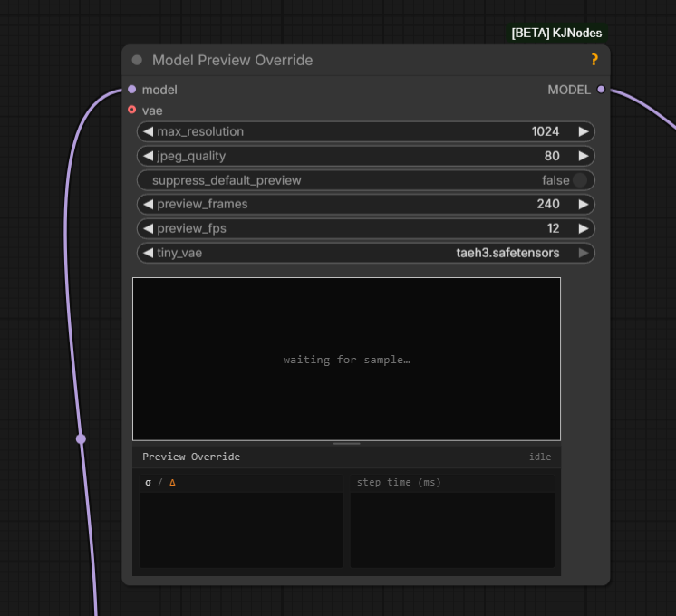The image size is (676, 616).
Task: Click the orange Δ legend symbol
Action: 172,482
